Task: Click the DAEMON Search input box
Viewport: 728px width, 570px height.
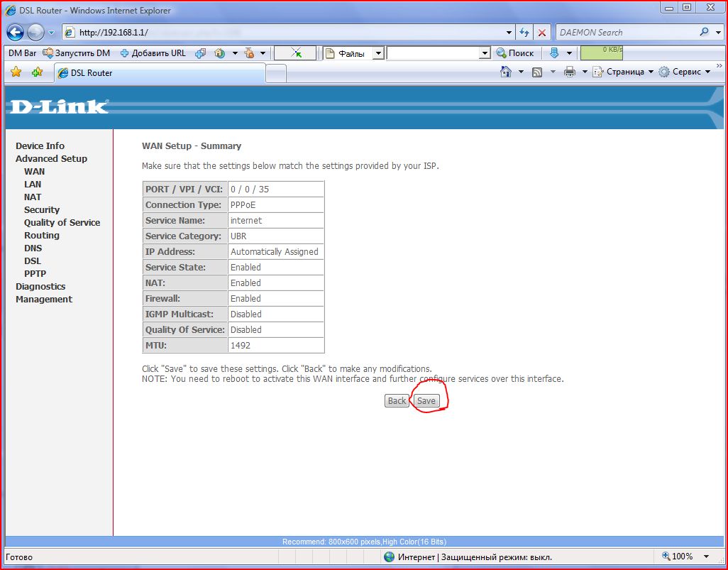Action: point(627,33)
